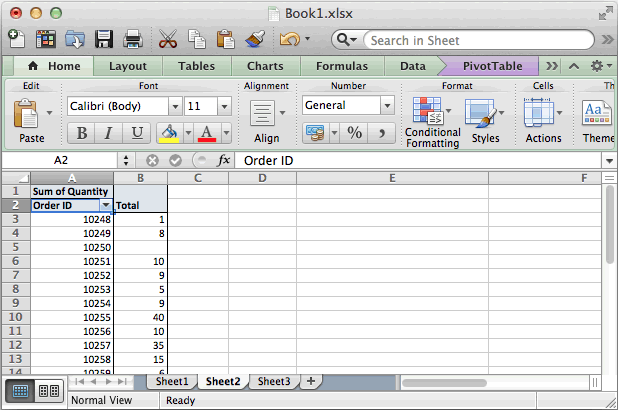
Task: Cancel formula entry with X button
Action: (152, 160)
